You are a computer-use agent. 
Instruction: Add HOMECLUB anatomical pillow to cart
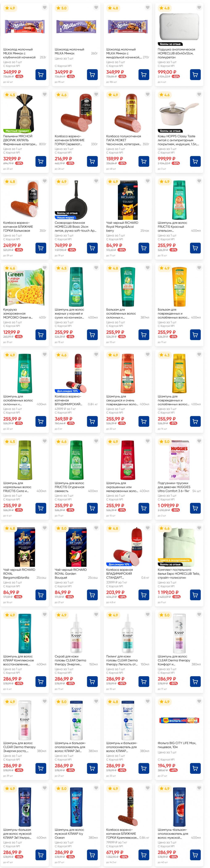[x=195, y=74]
